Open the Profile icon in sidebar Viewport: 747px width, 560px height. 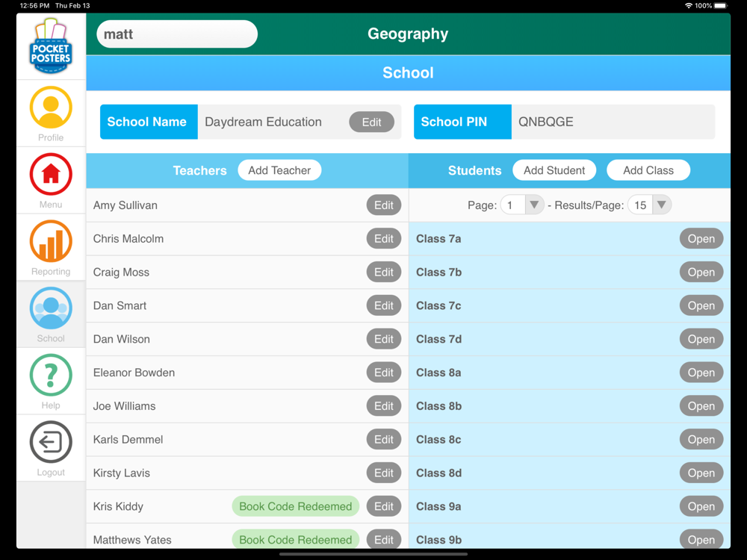point(51,107)
